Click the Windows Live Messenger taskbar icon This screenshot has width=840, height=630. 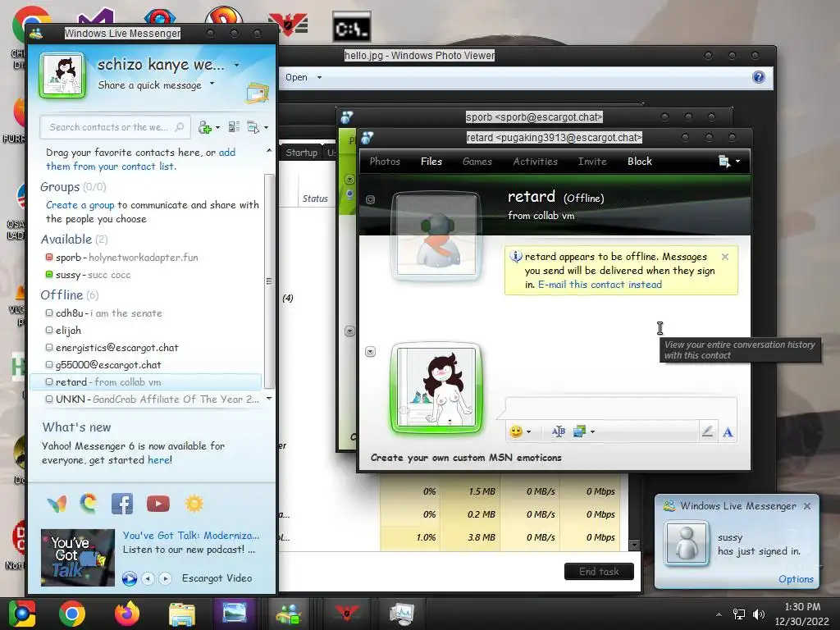pos(290,614)
